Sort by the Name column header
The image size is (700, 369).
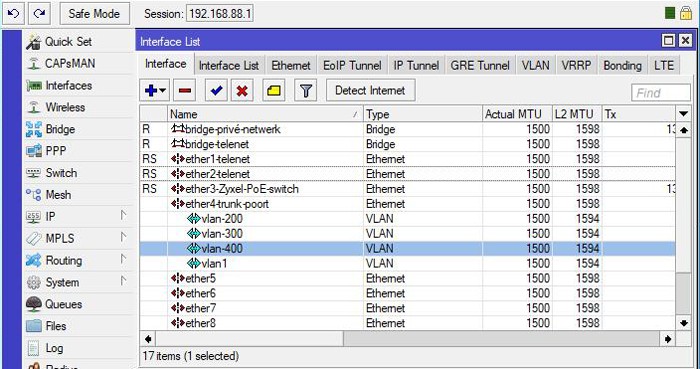(265, 114)
